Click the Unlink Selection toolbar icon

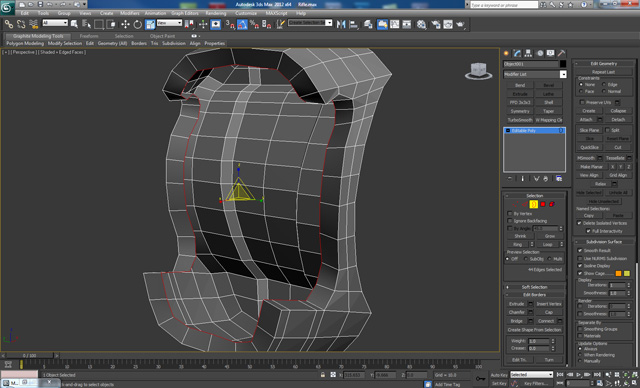(x=21, y=24)
